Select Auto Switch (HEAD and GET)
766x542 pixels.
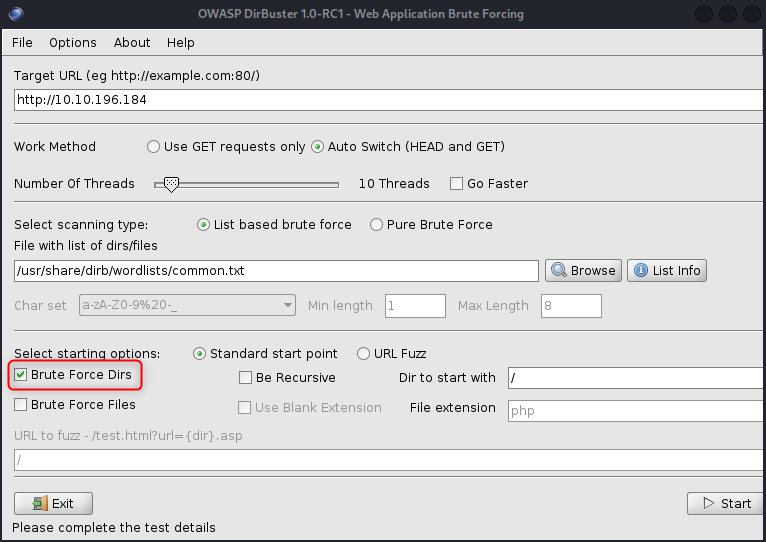(x=318, y=147)
